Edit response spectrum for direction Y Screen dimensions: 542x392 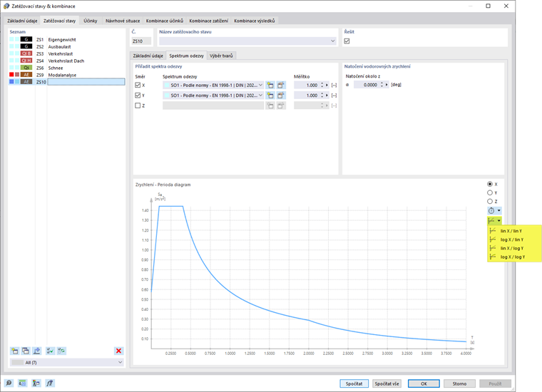tap(281, 96)
